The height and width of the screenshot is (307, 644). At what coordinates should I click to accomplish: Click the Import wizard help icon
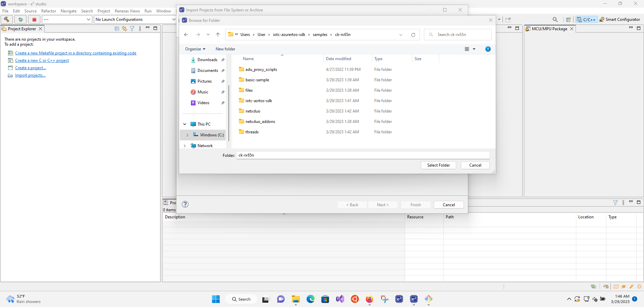[x=185, y=204]
